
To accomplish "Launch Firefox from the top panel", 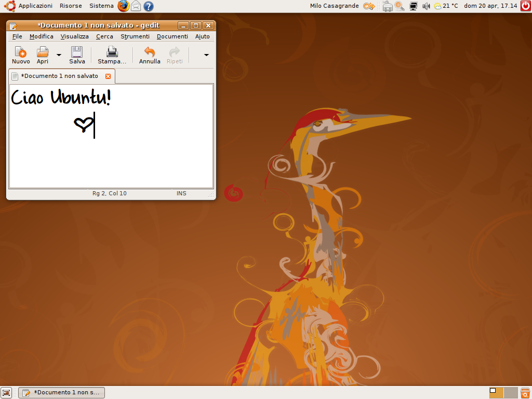I will click(123, 6).
